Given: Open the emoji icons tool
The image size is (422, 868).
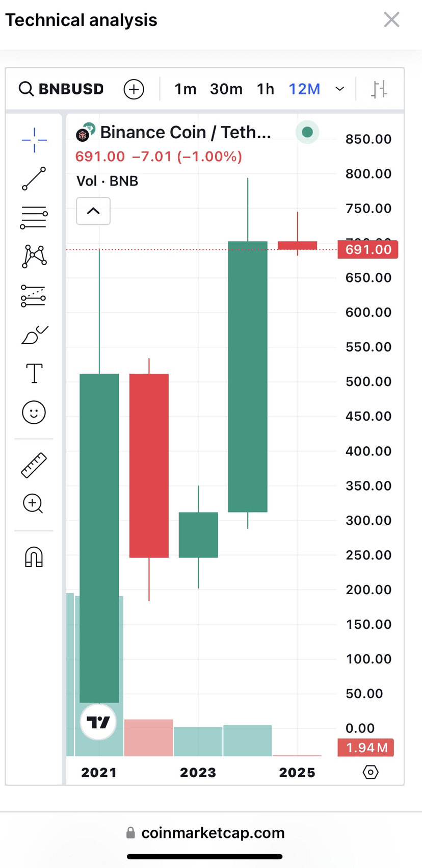Looking at the screenshot, I should click(34, 412).
